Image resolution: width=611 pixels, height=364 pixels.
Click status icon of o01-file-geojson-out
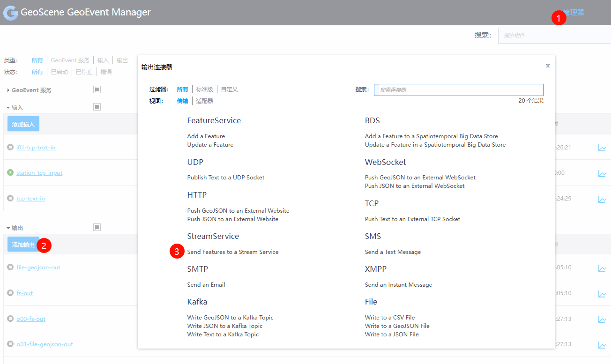coord(10,344)
